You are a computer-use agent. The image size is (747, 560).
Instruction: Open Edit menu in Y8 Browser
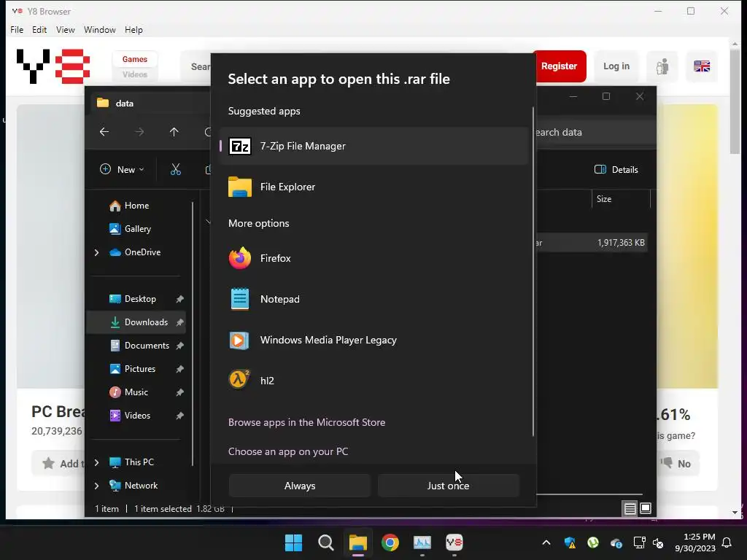click(39, 29)
